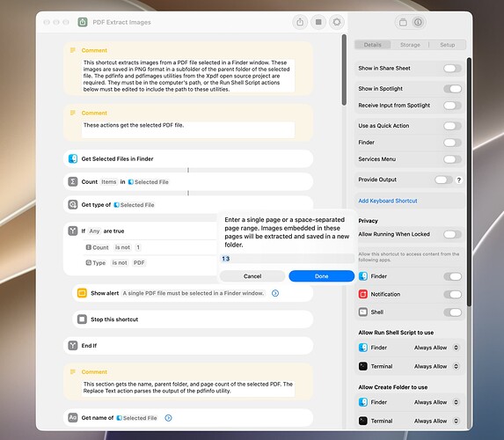Click the Add Keyboard Shortcut link
Image resolution: width=504 pixels, height=440 pixels.
click(x=388, y=201)
